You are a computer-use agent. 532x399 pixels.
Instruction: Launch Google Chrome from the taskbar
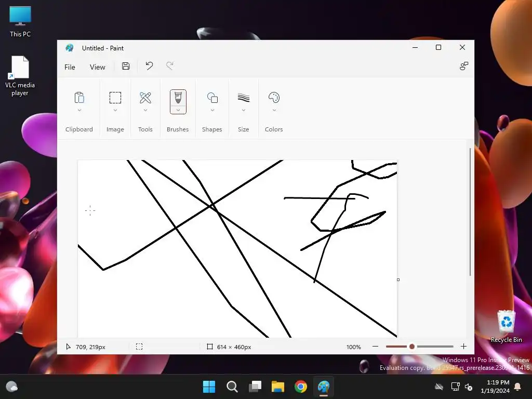pyautogui.click(x=301, y=387)
